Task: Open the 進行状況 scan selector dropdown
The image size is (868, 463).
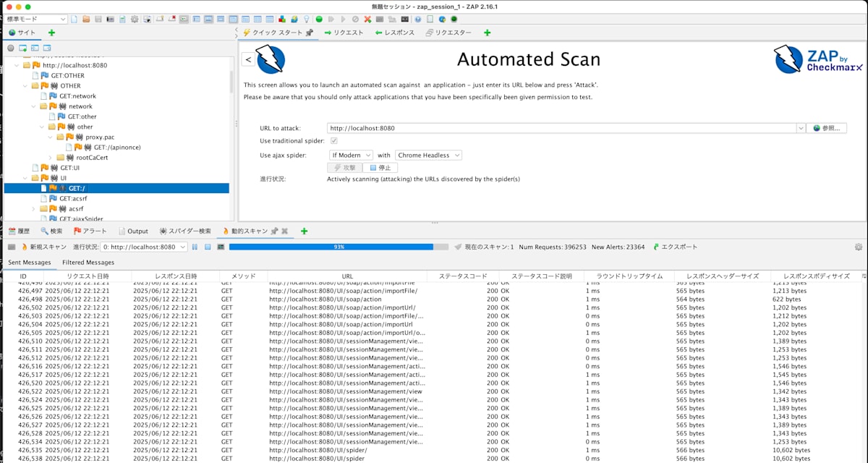Action: click(144, 247)
